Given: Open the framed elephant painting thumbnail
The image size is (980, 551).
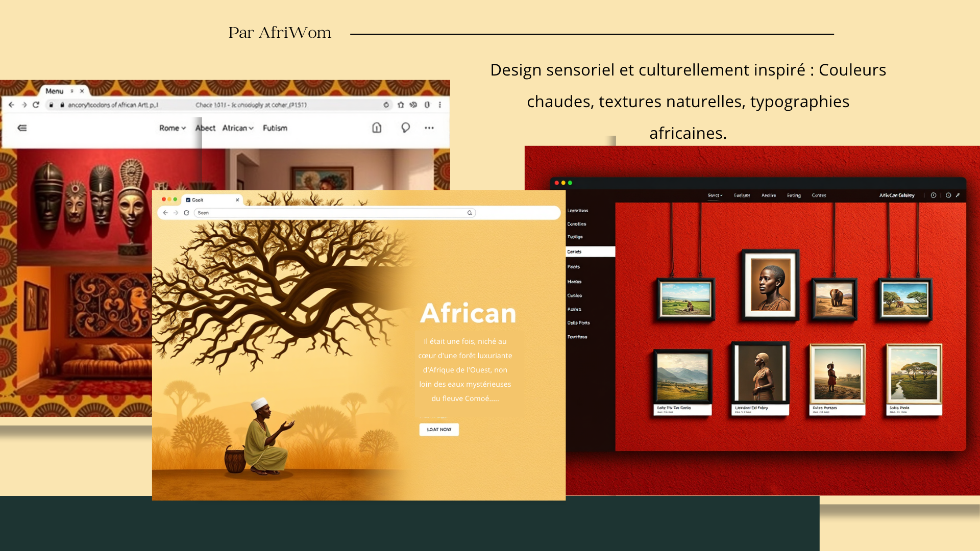Looking at the screenshot, I should pyautogui.click(x=835, y=299).
